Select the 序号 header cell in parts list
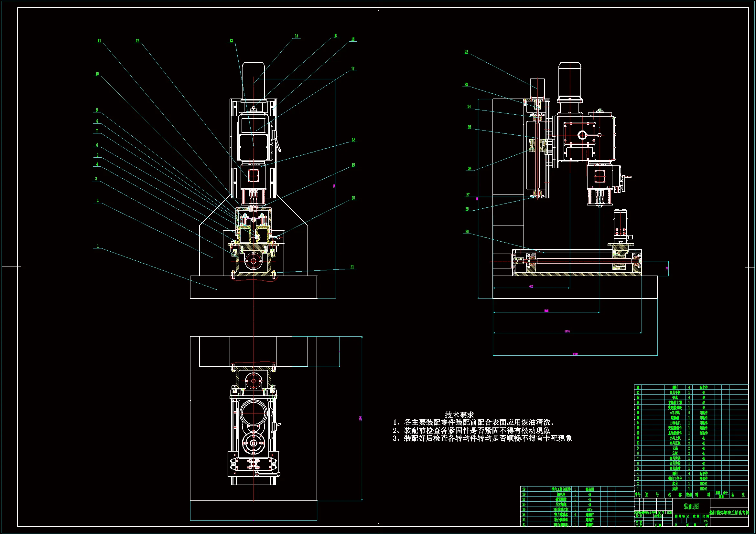 (638, 495)
